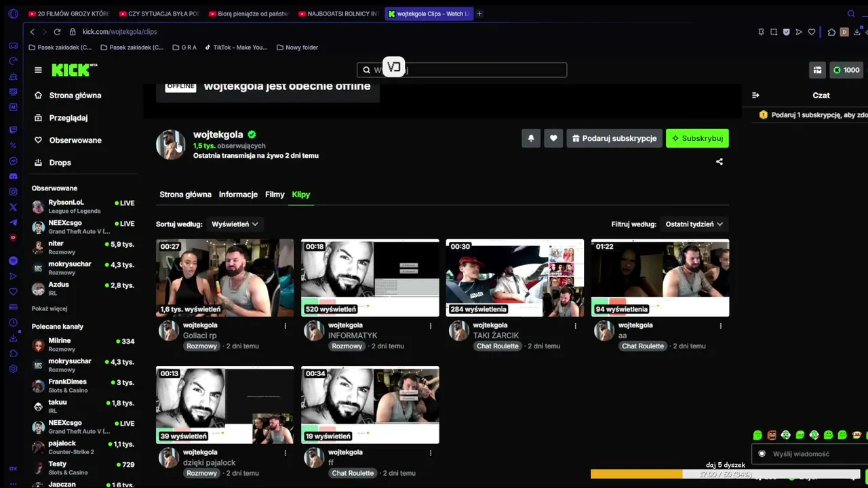Image resolution: width=868 pixels, height=488 pixels.
Task: Click the shield icon in the chat message box
Action: coord(762,454)
